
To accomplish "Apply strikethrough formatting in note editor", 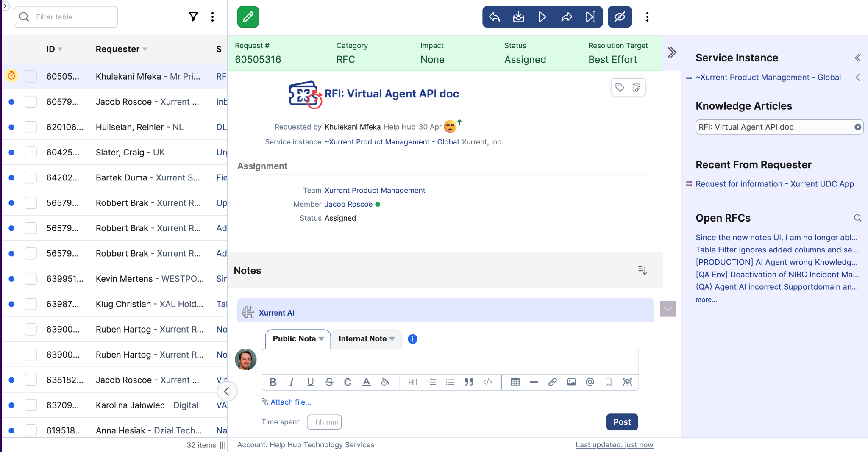I will pyautogui.click(x=329, y=382).
